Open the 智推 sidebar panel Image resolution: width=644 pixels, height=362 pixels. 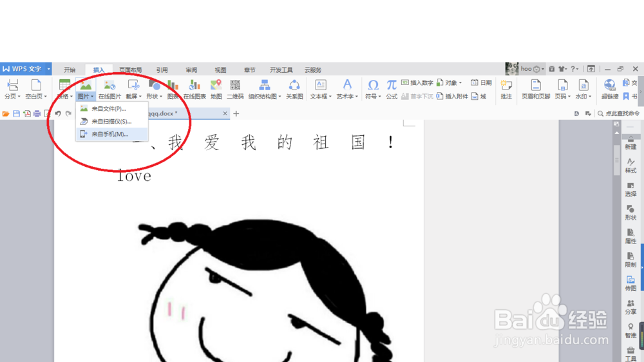coord(630,331)
